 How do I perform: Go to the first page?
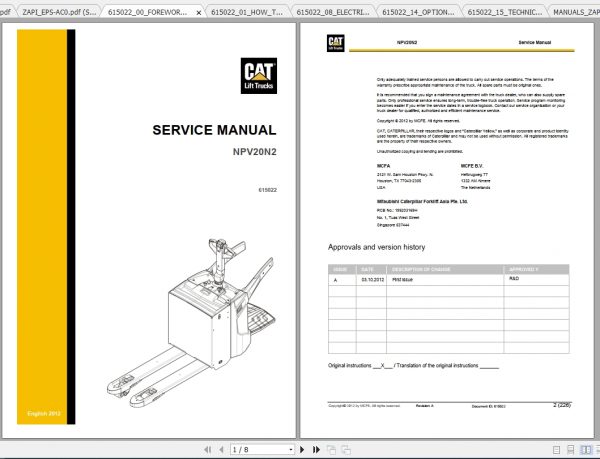[207, 449]
